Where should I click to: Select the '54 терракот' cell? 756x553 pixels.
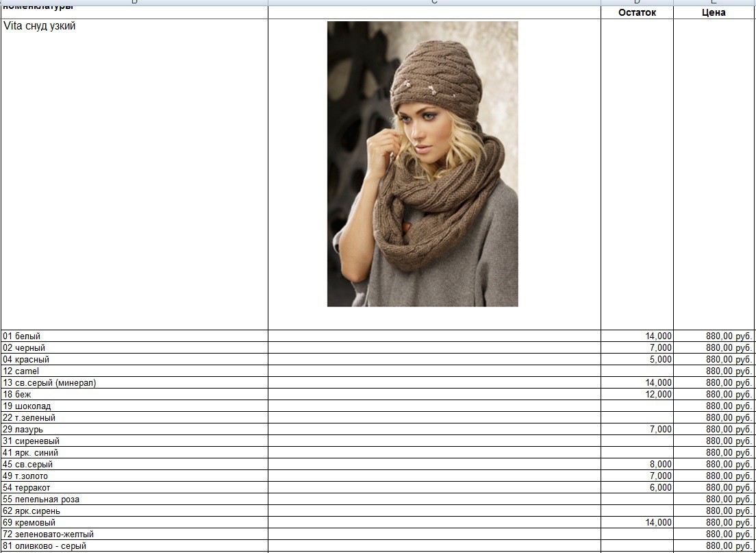click(x=134, y=487)
